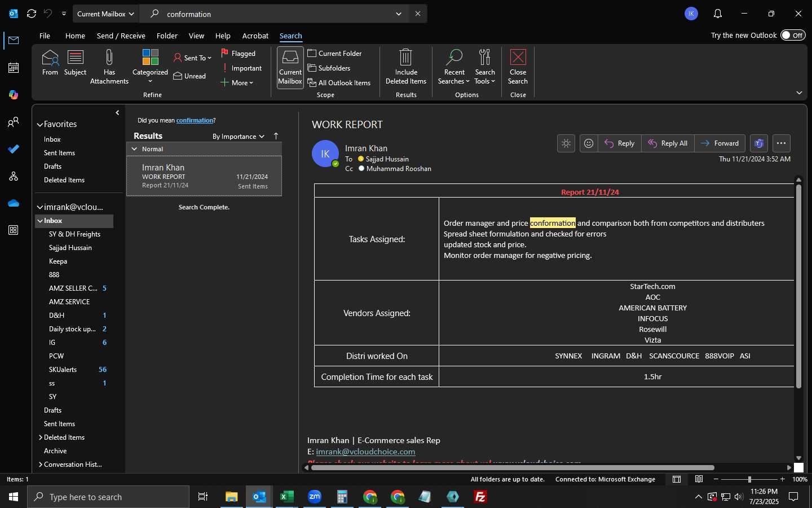
Task: Open the File menu
Action: (45, 36)
